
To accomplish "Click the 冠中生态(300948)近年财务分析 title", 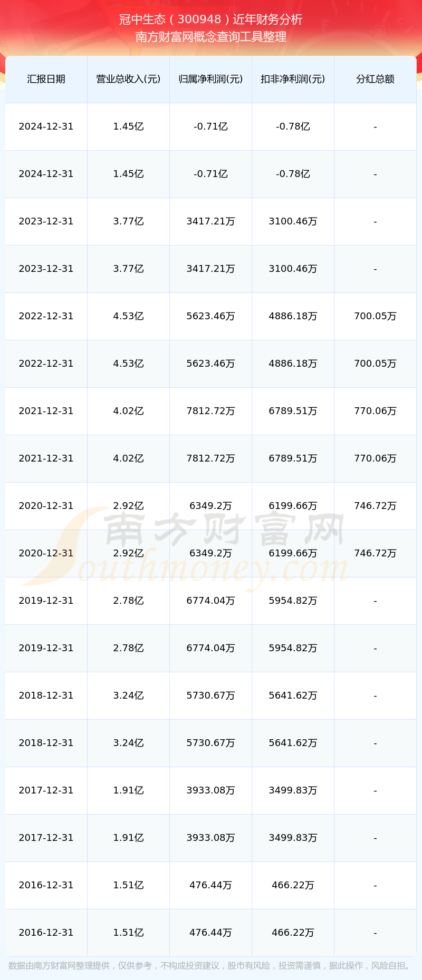I will click(x=211, y=19).
